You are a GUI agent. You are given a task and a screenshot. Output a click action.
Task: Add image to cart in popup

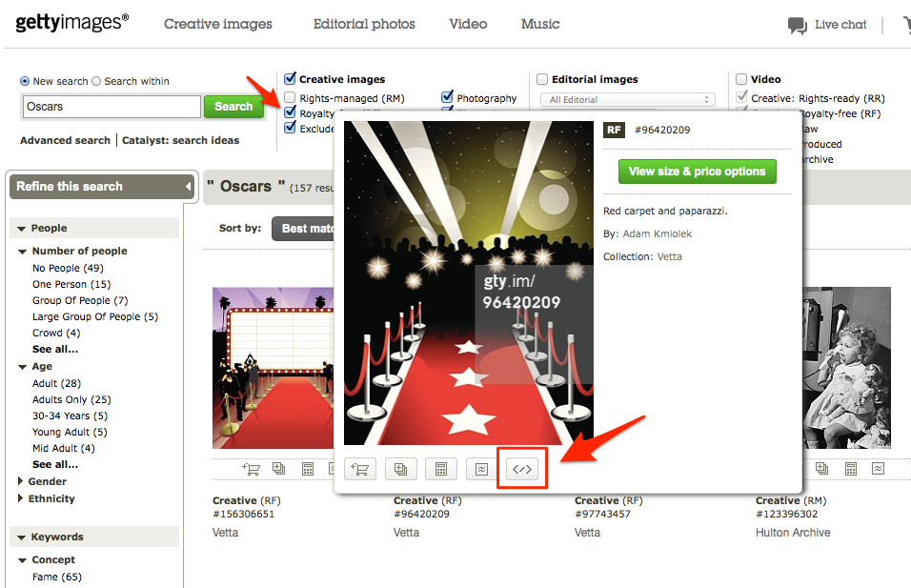(x=359, y=469)
